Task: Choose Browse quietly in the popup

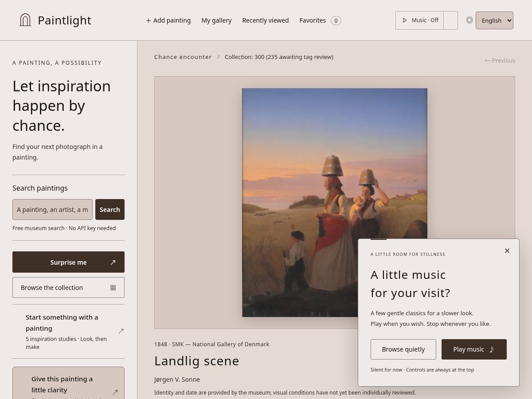Action: (x=403, y=349)
